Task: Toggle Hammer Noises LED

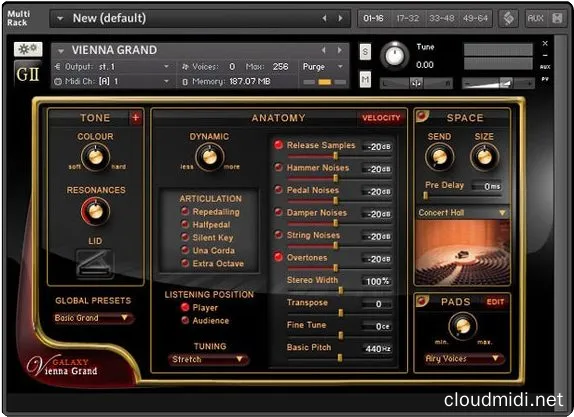Action: pyautogui.click(x=279, y=167)
